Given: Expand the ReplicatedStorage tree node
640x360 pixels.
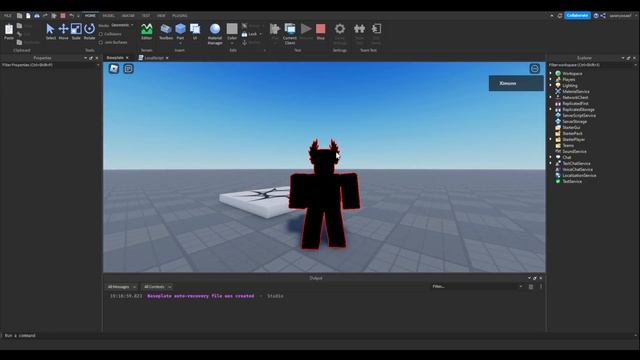Looking at the screenshot, I should [x=551, y=109].
